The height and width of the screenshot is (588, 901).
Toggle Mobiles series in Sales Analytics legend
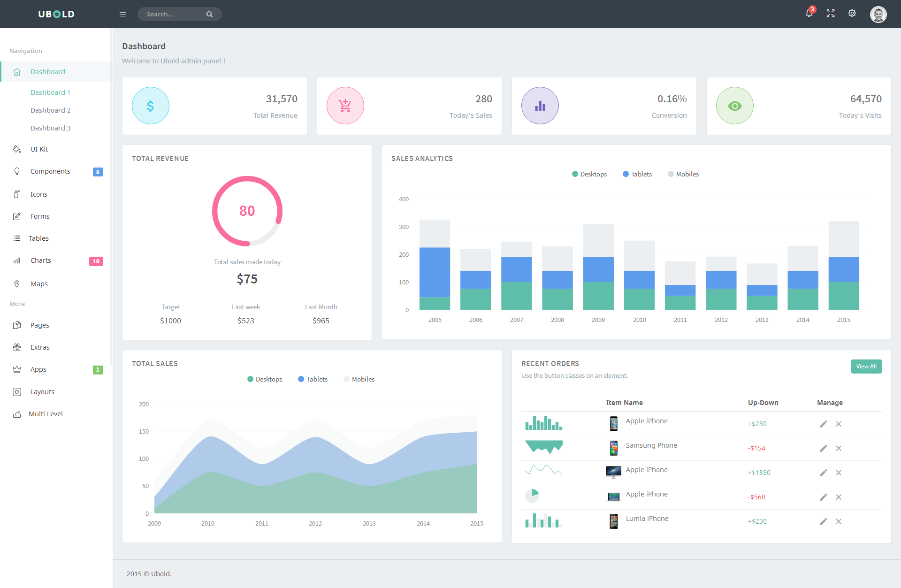[x=683, y=174]
